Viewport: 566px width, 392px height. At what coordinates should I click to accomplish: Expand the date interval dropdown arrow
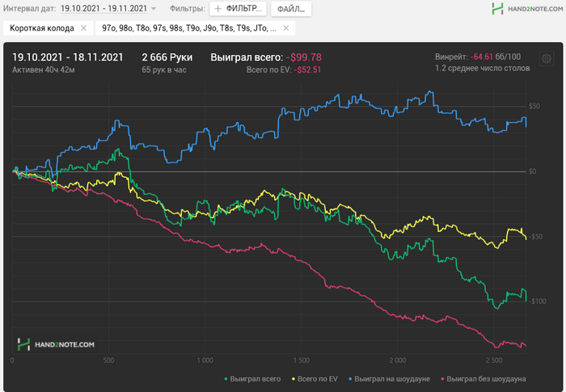point(154,9)
